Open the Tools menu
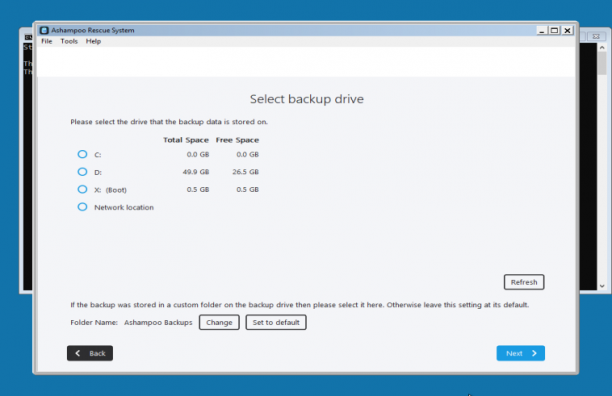Screen dimensions: 612x396 pyautogui.click(x=69, y=41)
